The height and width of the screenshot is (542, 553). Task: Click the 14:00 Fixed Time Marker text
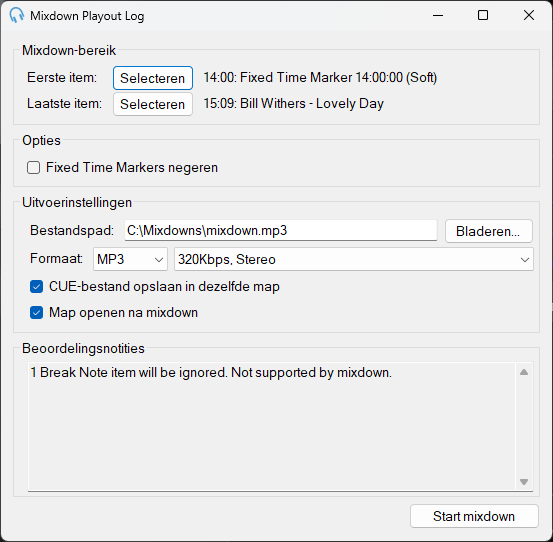[x=320, y=78]
